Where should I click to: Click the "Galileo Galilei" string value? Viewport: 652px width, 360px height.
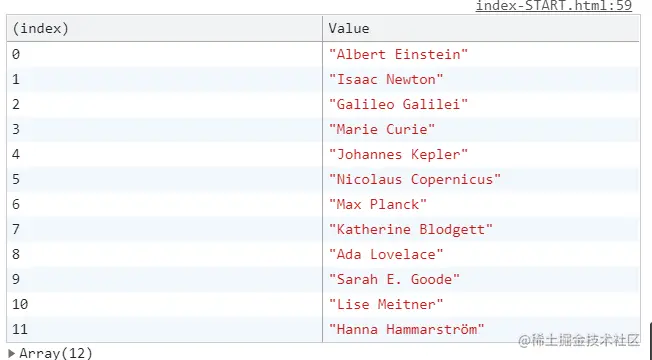(398, 104)
